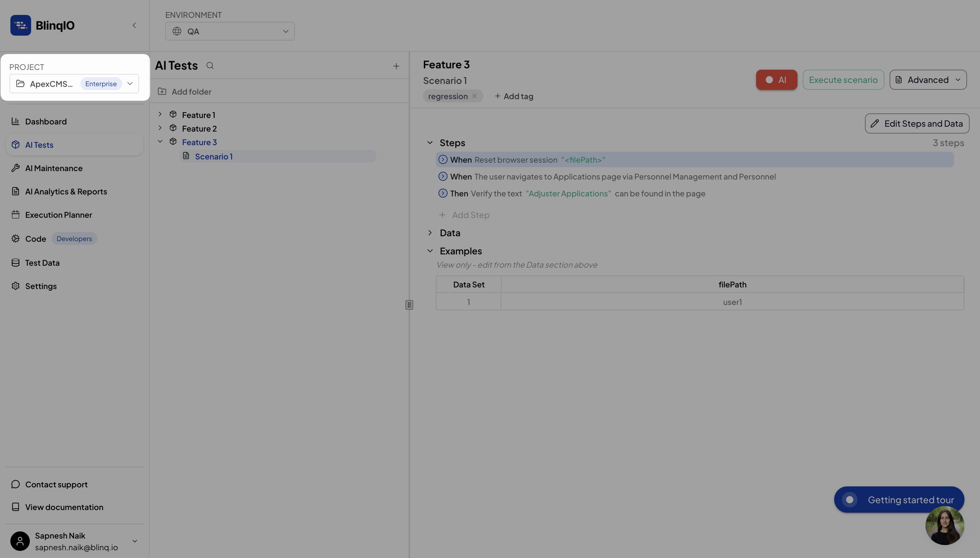
Task: Collapse the sidebar with the left arrow icon
Action: [x=134, y=25]
